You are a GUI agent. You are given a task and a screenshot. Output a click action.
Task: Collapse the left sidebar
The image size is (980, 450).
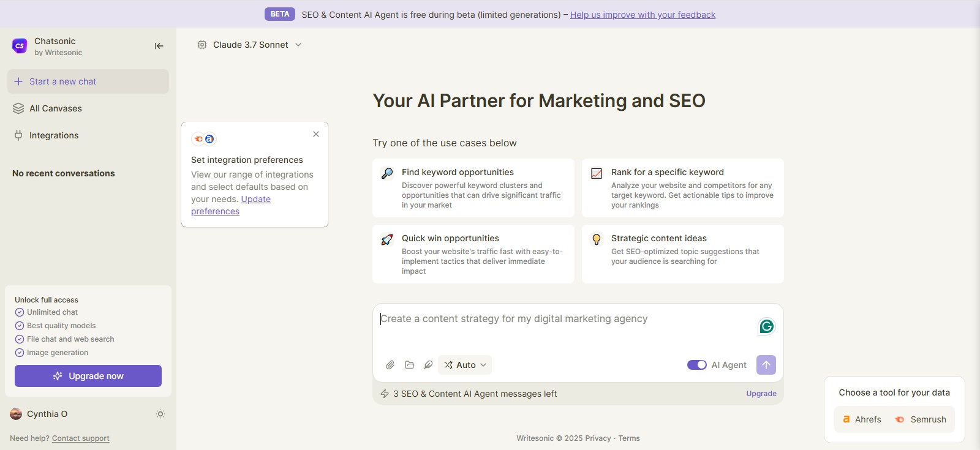[159, 46]
